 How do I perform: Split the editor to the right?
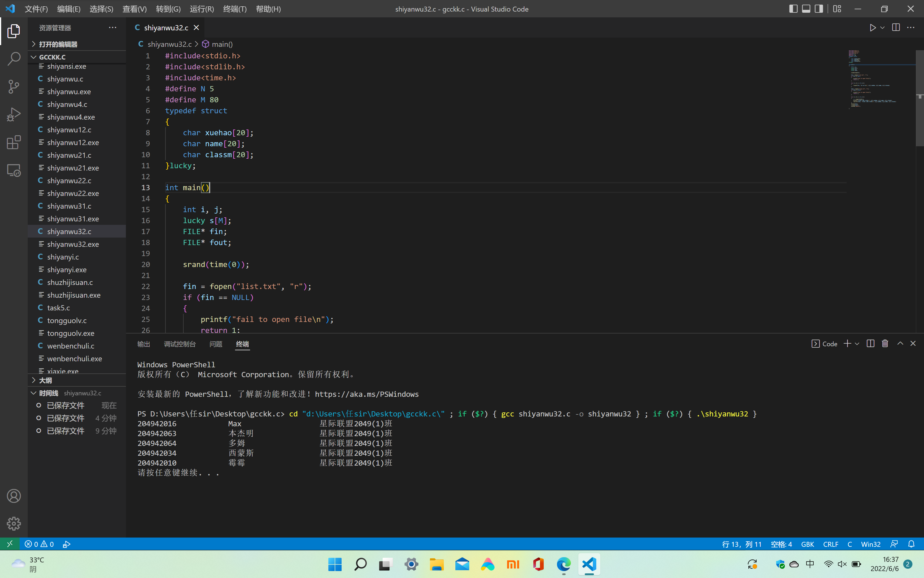[896, 27]
